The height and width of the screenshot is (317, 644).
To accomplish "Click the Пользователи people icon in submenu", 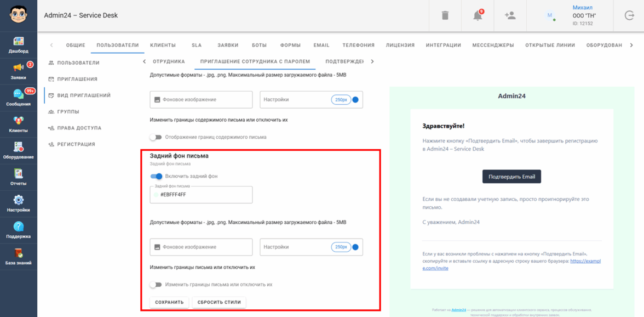I will tap(51, 63).
